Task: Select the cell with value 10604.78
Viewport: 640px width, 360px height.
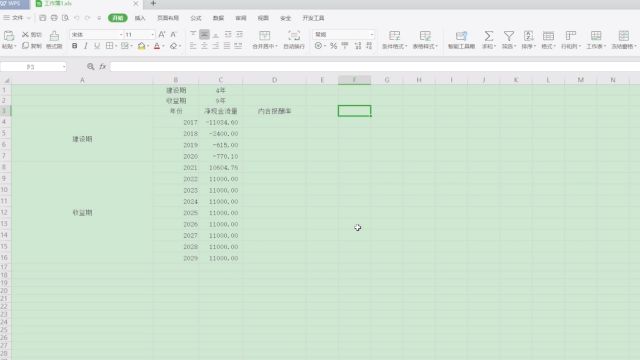Action: pyautogui.click(x=221, y=168)
